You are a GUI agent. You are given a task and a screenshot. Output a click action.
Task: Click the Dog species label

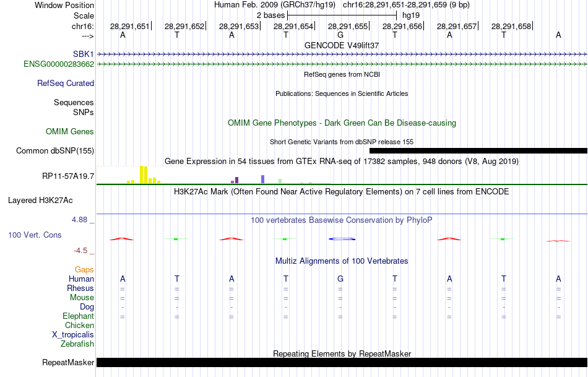87,307
